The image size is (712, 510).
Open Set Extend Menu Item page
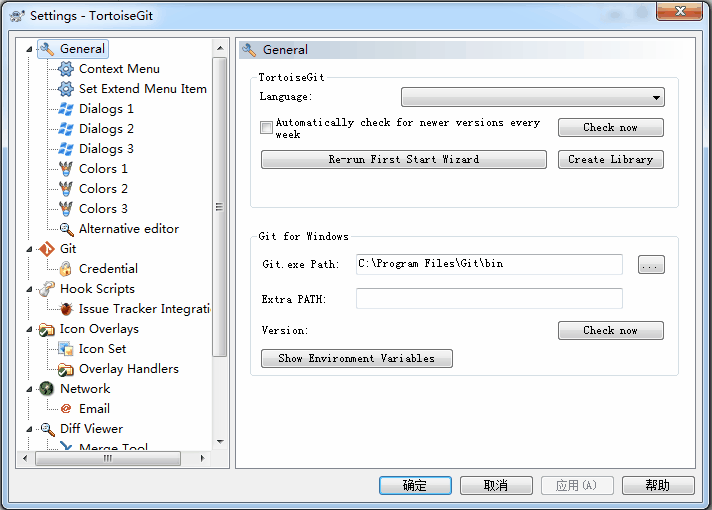[x=143, y=89]
